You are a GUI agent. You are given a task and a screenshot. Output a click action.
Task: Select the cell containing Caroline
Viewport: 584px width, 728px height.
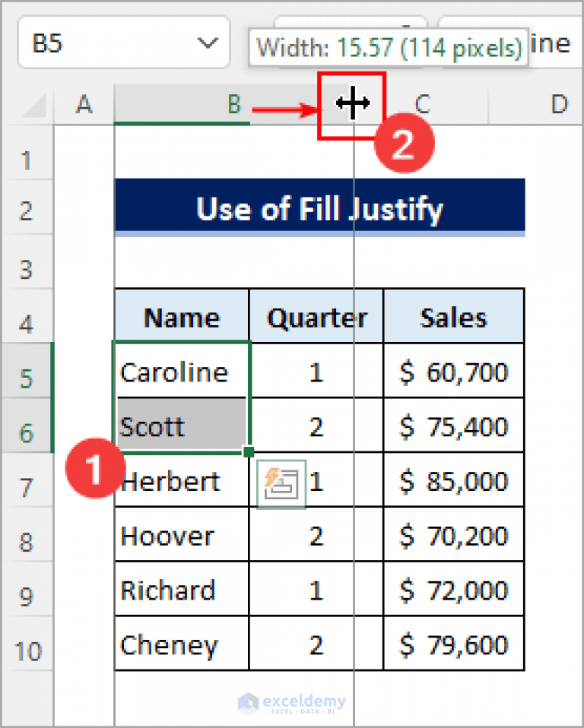tap(181, 372)
